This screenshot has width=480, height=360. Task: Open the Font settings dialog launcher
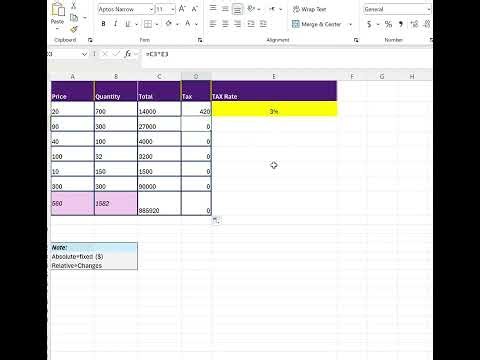[x=200, y=40]
